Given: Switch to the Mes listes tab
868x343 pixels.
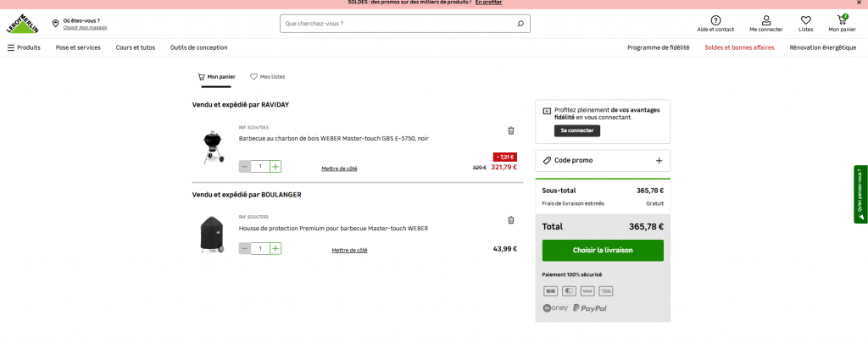Looking at the screenshot, I should [267, 77].
